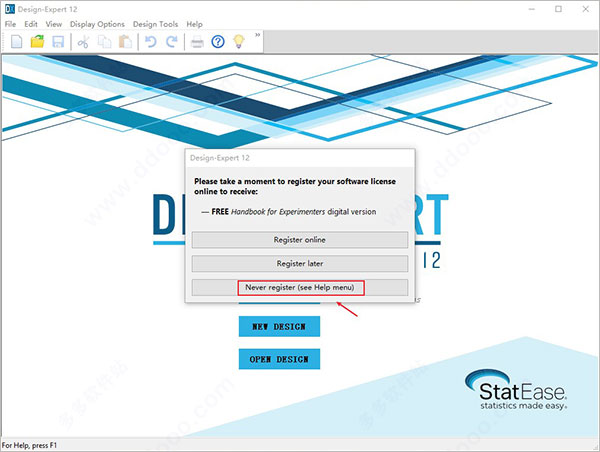Save design with the floppy disk icon
This screenshot has height=452, width=600.
pyautogui.click(x=58, y=41)
